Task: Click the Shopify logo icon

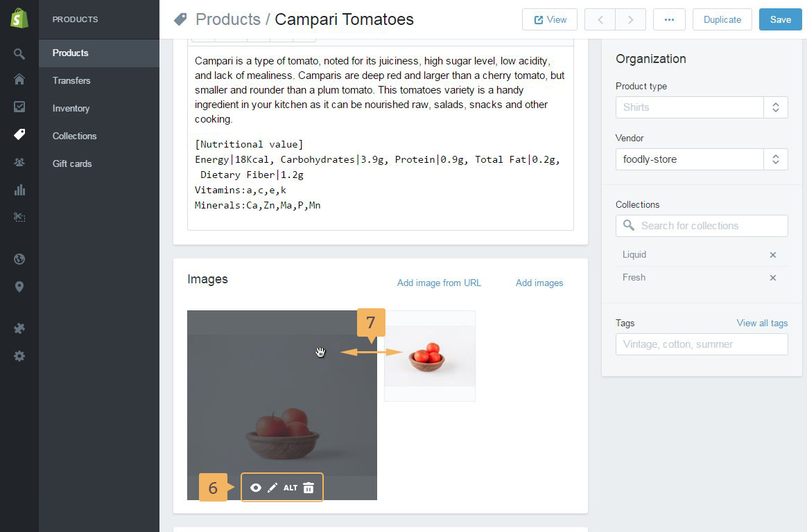Action: (x=19, y=19)
